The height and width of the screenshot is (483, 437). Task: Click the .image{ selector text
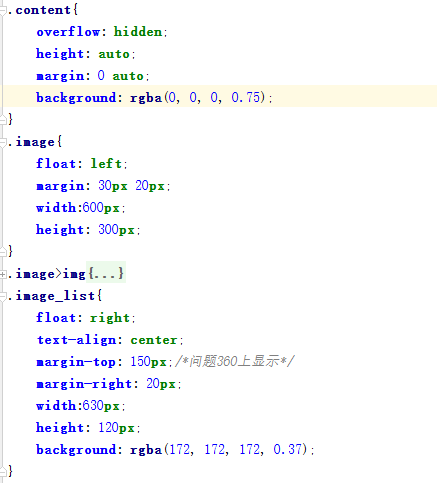[35, 142]
